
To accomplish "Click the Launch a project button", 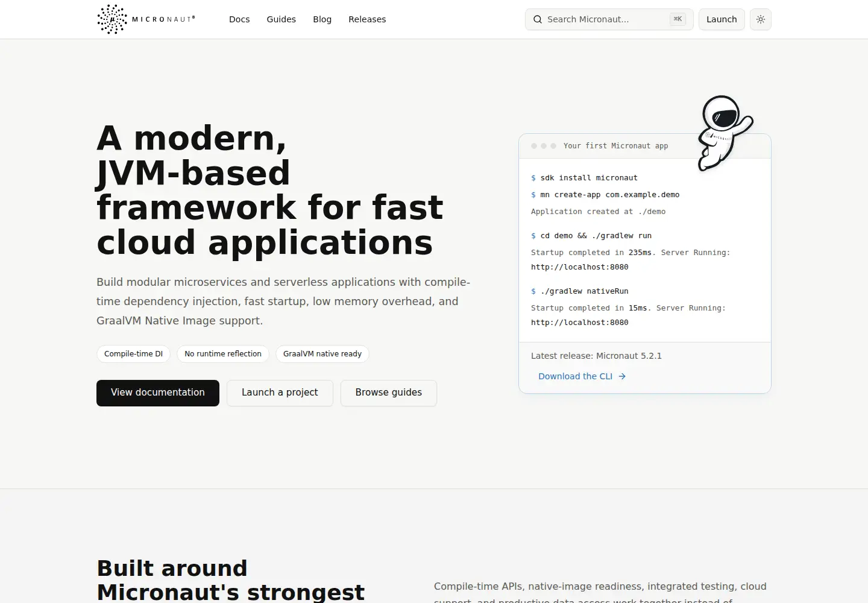I will 280,393.
